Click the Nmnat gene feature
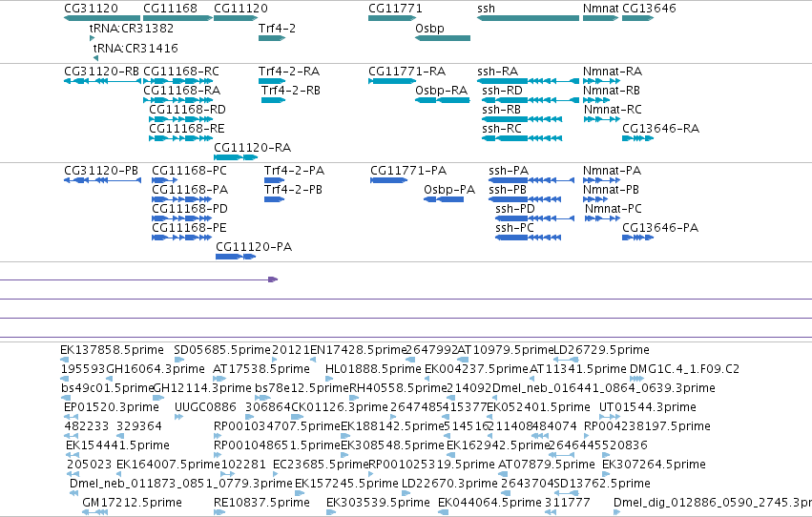Image resolution: width=812 pixels, height=517 pixels. point(601,18)
